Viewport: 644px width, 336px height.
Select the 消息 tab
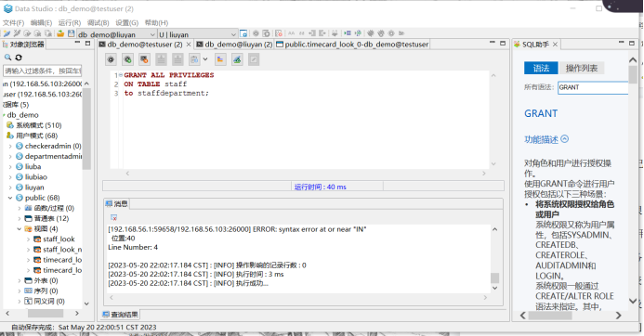point(117,203)
